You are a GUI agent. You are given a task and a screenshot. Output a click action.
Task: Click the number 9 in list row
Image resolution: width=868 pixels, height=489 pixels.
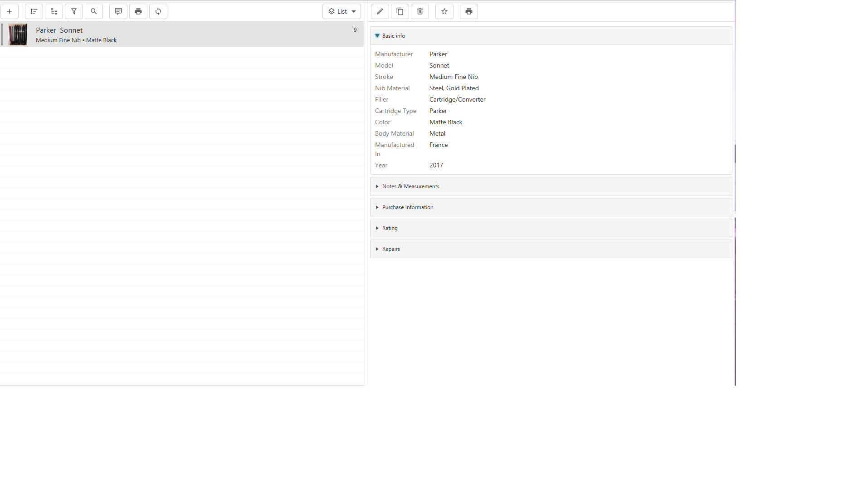coord(355,30)
